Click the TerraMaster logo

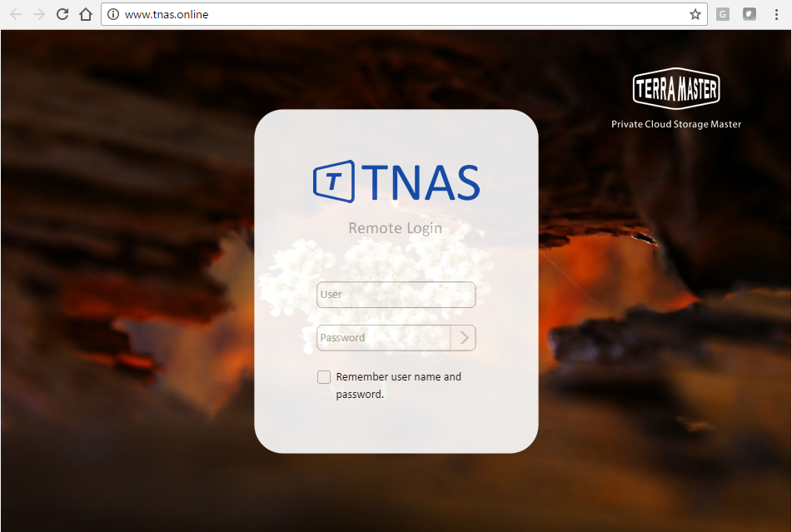pos(676,88)
